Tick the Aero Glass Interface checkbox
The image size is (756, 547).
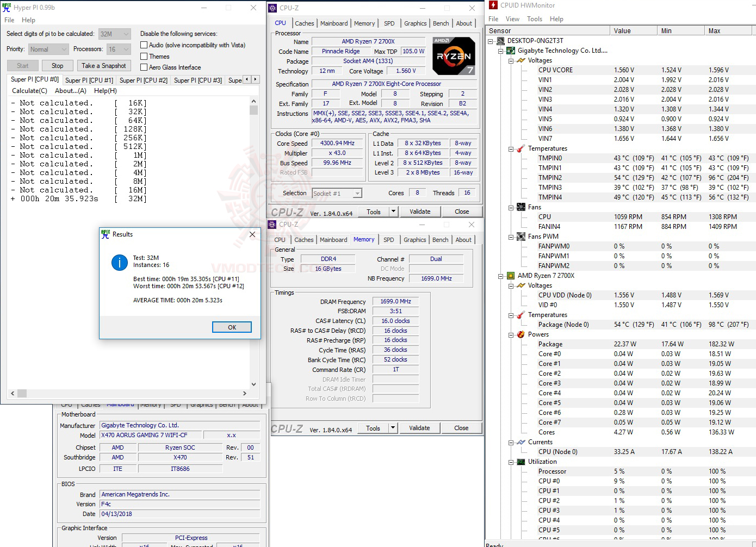(144, 67)
